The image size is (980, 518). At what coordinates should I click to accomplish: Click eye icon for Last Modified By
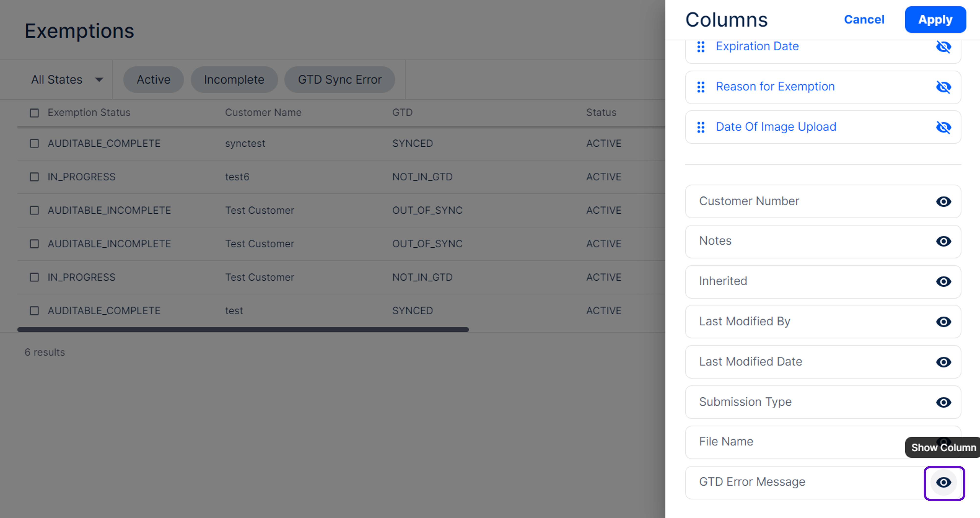(943, 322)
